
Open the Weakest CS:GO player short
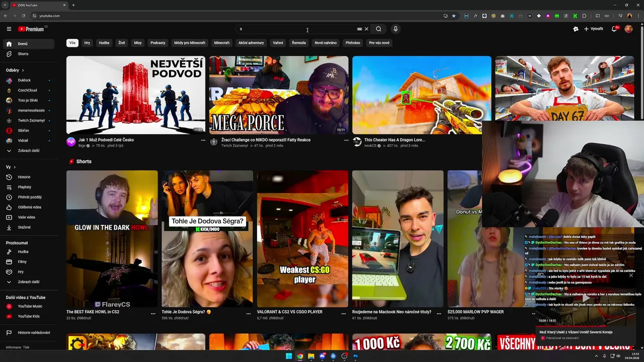pos(302,239)
